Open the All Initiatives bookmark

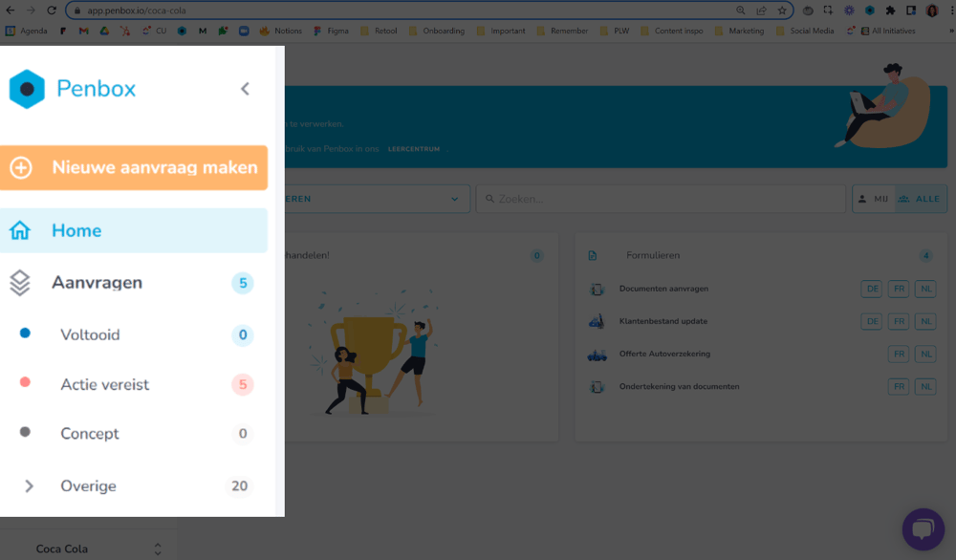pos(888,32)
